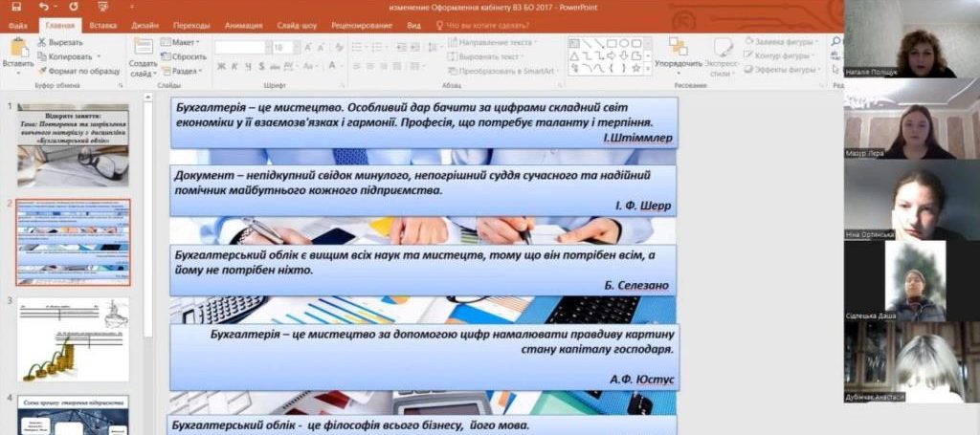Toggle underline Ч formatting
This screenshot has height=435, width=980.
tap(248, 66)
